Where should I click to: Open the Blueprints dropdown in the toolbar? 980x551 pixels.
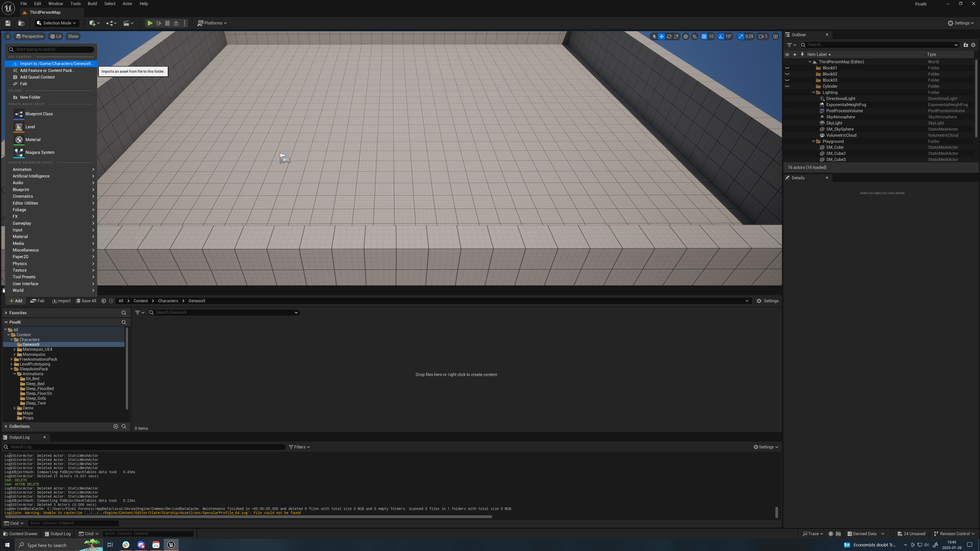point(112,23)
